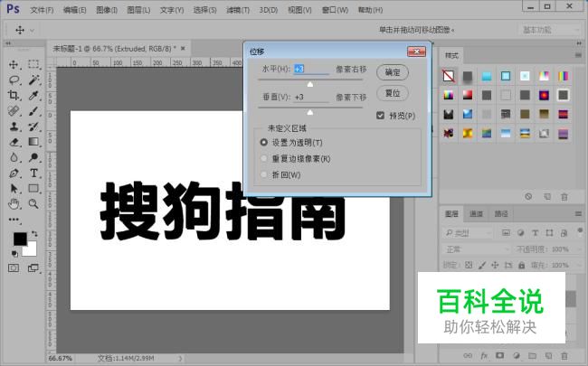Open the 图像(I) menu
Viewport: 588px width, 366px height.
[x=107, y=10]
